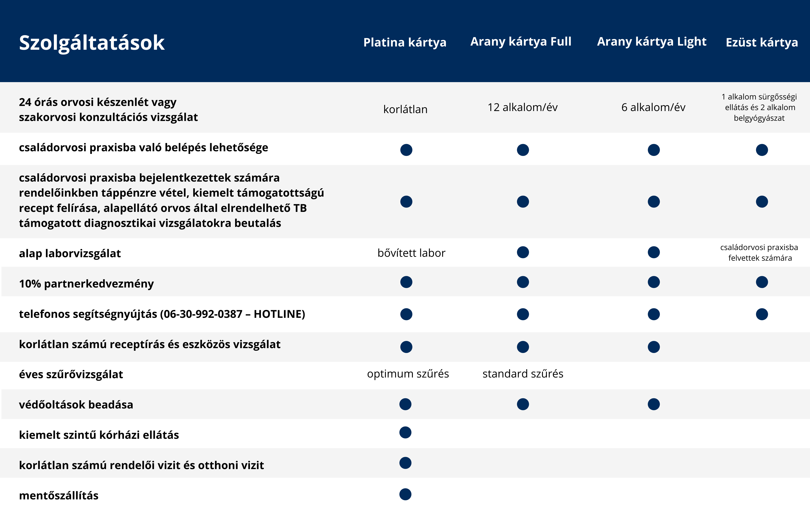Click Platina dot for családorvosi praxisba belépés
The height and width of the screenshot is (532, 810).
click(x=406, y=150)
